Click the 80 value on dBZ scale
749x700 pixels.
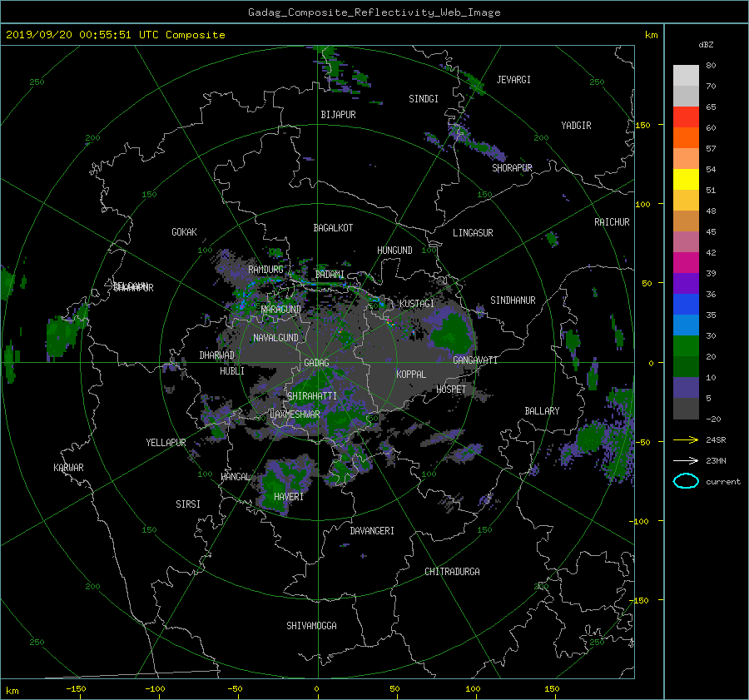click(x=711, y=66)
